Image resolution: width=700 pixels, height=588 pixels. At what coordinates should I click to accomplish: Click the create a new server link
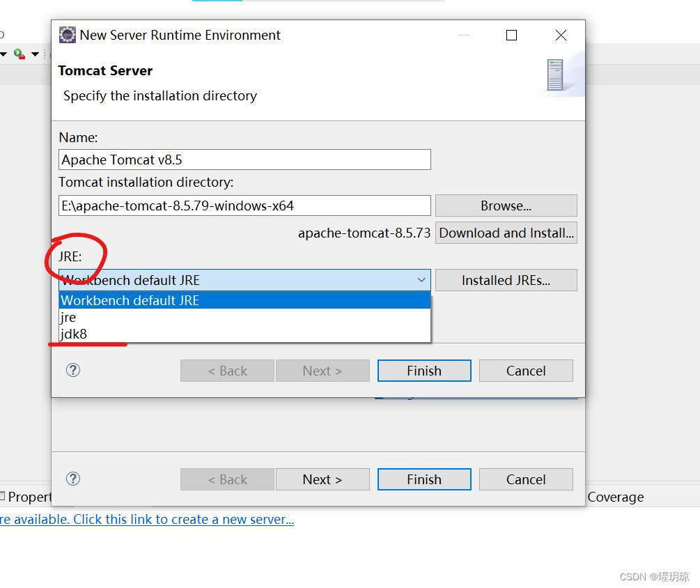point(147,520)
